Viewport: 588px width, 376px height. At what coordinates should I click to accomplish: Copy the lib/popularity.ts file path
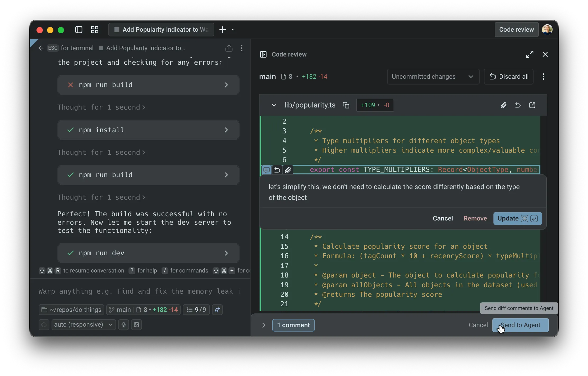pyautogui.click(x=346, y=105)
